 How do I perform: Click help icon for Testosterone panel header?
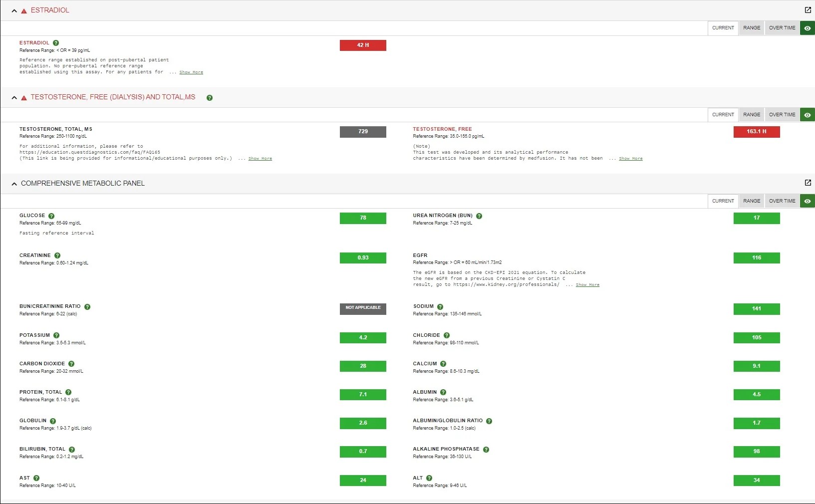210,98
